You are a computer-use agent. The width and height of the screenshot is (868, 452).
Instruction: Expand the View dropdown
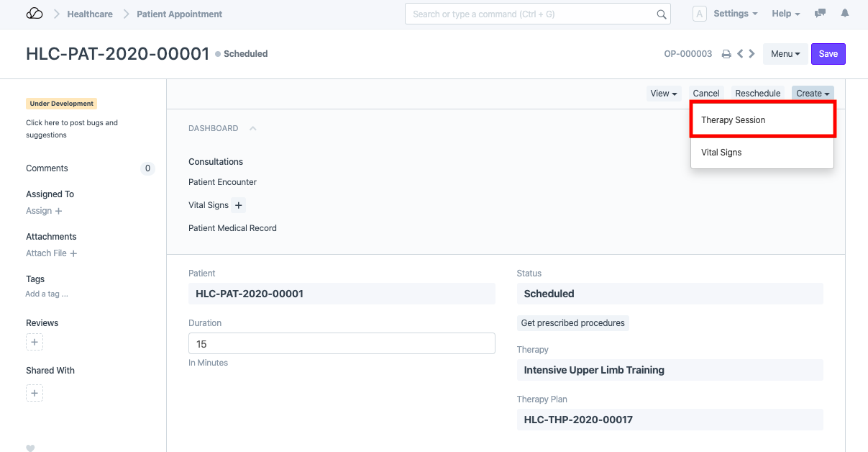[x=664, y=94]
